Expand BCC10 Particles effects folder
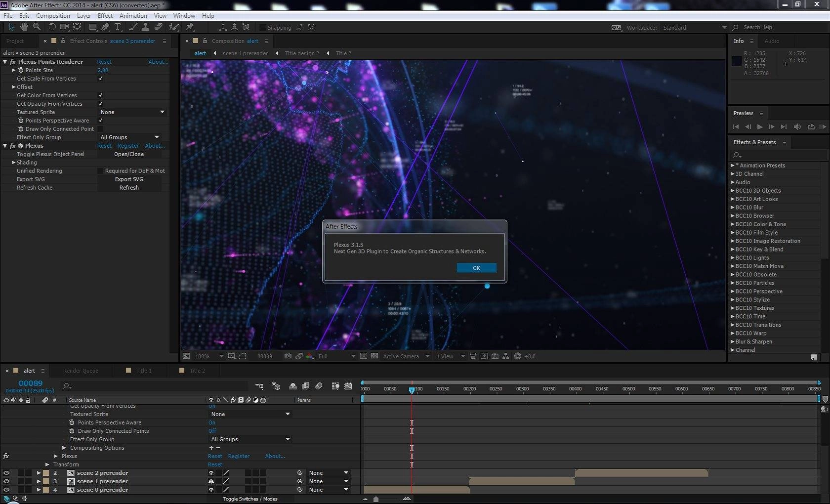 pyautogui.click(x=733, y=283)
